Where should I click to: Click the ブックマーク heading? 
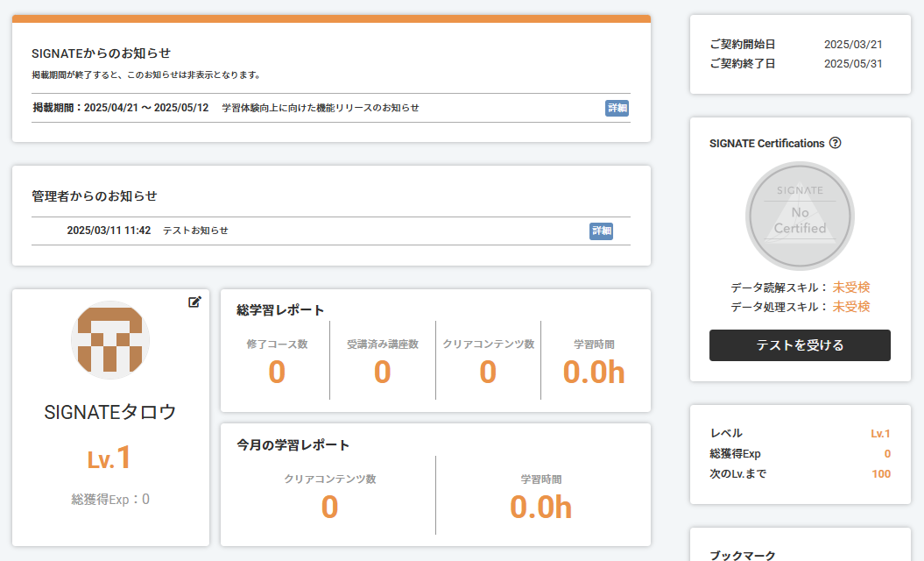coord(743,556)
